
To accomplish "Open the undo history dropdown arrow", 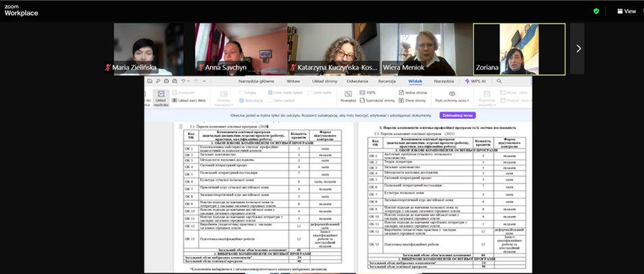I will [x=190, y=81].
